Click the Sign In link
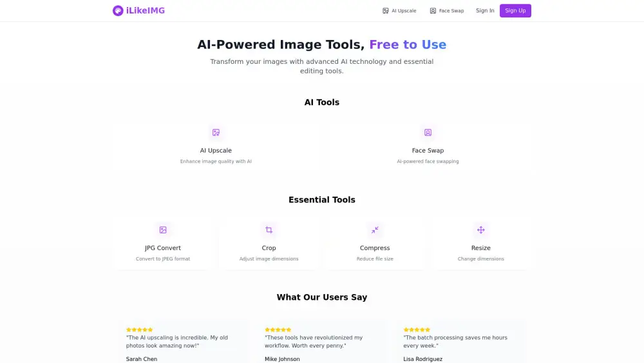Viewport: 644px width, 363px height. (x=485, y=10)
